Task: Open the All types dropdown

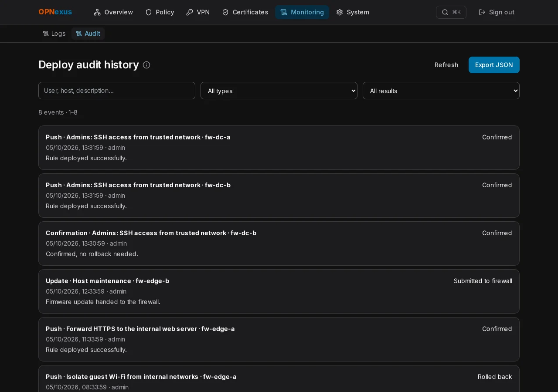Action: 279,91
